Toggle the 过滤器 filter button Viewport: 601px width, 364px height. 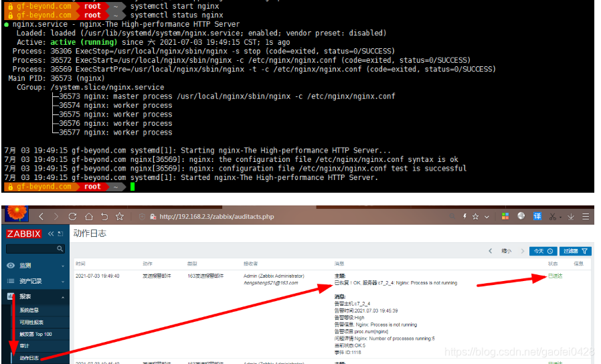tap(576, 251)
